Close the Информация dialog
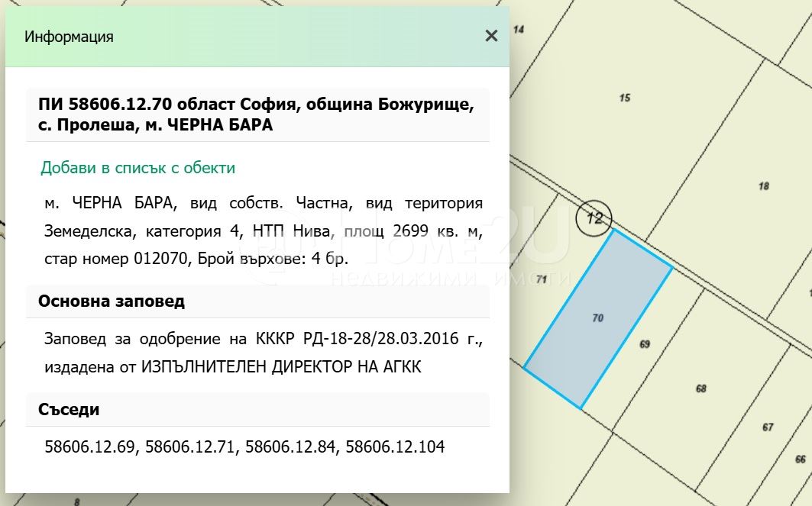 tap(491, 36)
